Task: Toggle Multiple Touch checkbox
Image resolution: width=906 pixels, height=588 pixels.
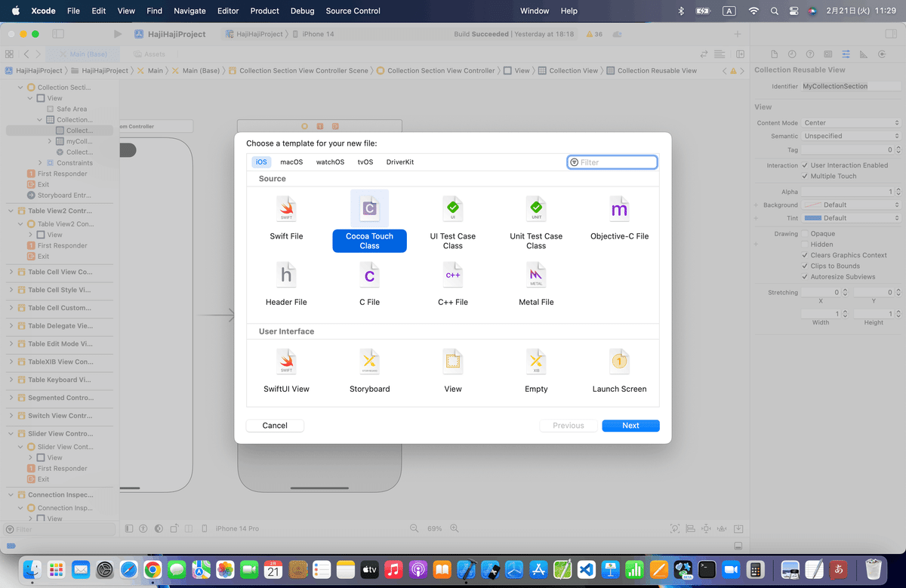Action: [x=805, y=176]
